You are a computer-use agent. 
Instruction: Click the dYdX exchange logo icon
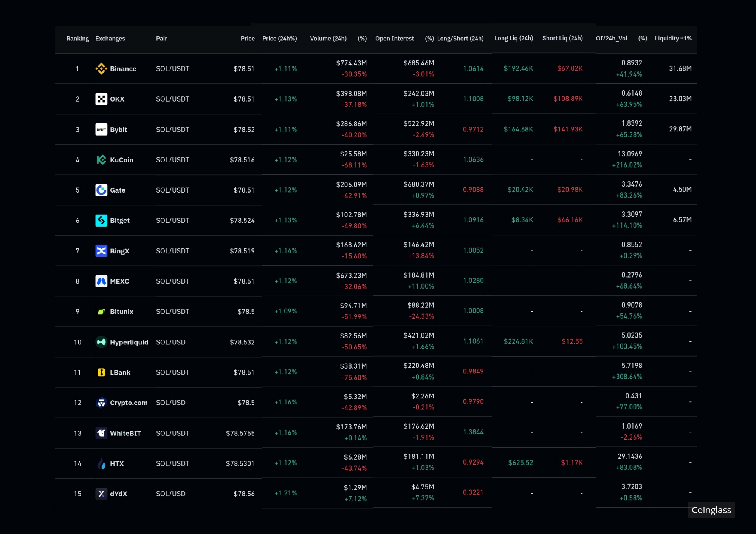coord(101,494)
